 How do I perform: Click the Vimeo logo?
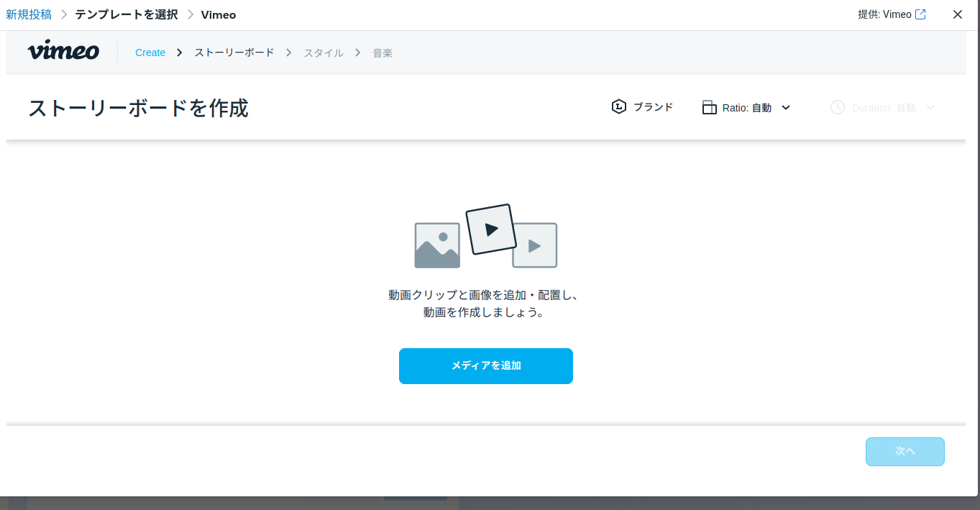(x=63, y=51)
